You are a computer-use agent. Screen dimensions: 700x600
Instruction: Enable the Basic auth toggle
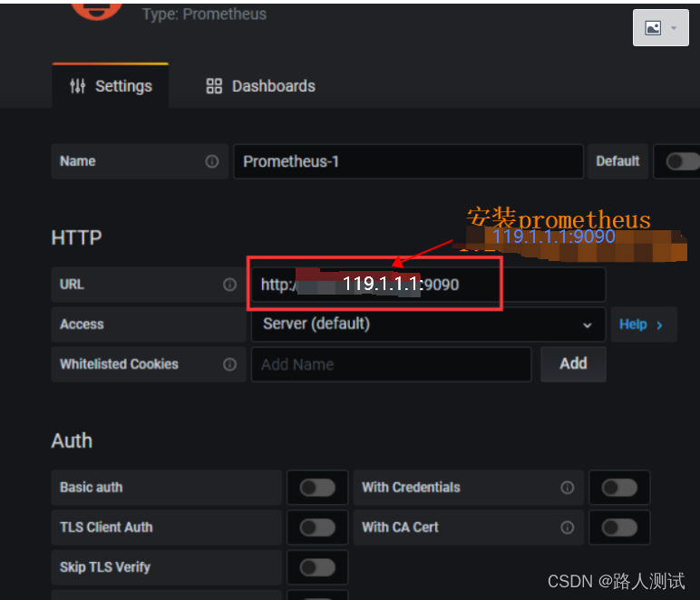317,488
